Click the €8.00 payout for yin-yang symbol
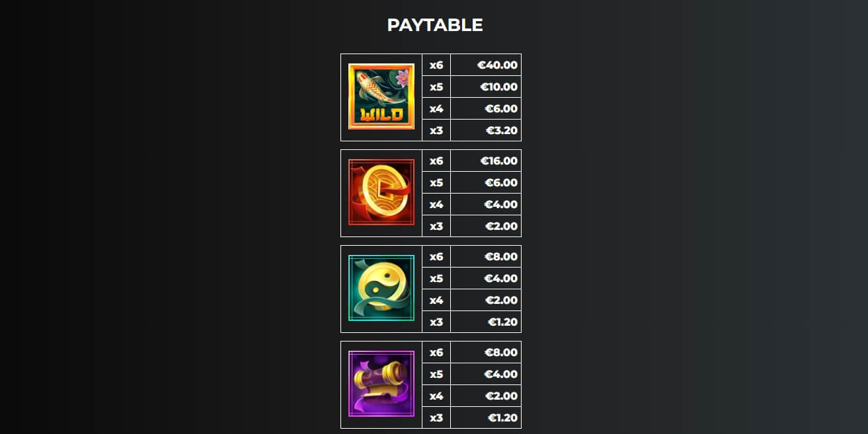 click(501, 256)
